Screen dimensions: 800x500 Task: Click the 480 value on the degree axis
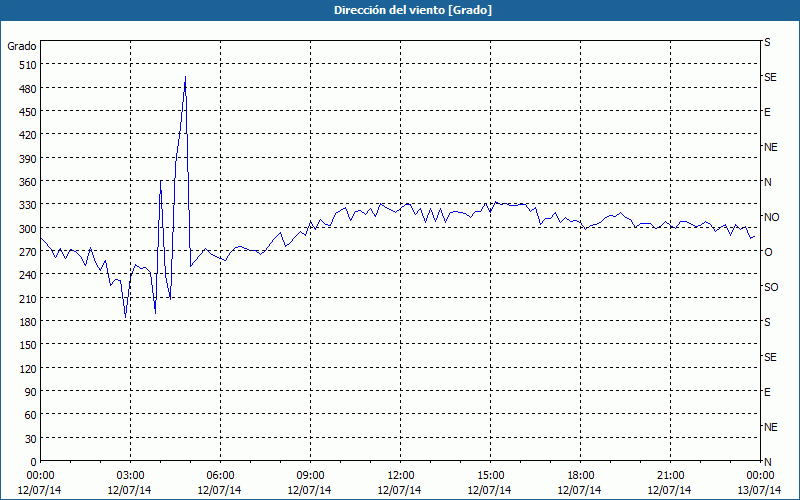[28, 89]
